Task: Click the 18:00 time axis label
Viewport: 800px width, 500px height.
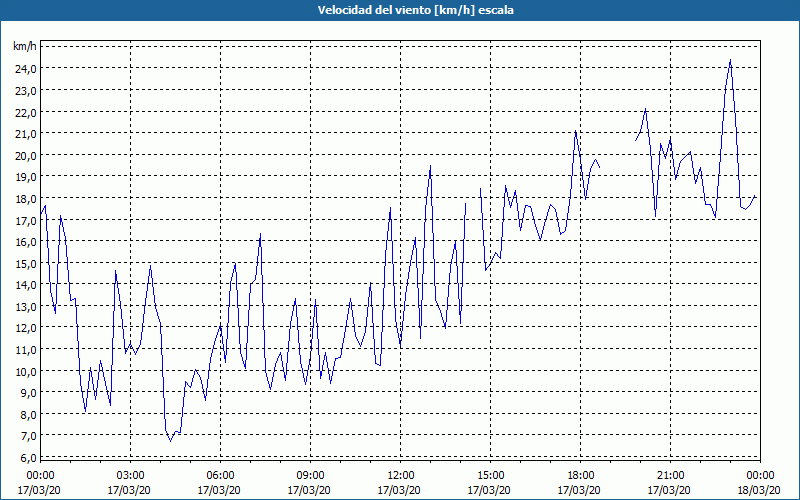Action: point(581,476)
